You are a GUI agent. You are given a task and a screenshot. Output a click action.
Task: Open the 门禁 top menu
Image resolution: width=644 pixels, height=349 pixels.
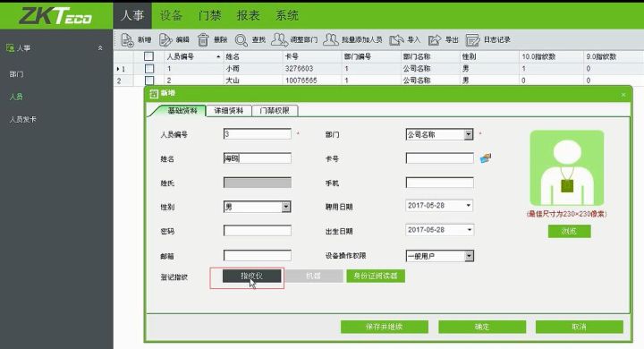(209, 15)
